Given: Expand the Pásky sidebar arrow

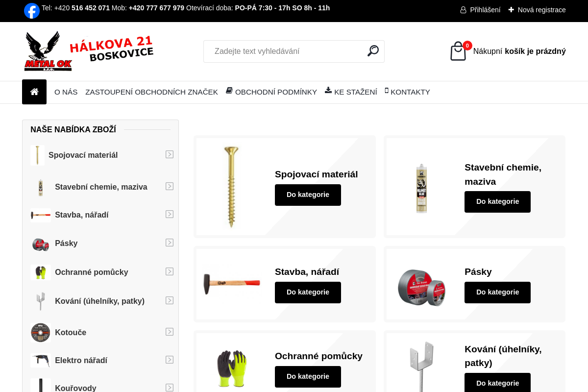Looking at the screenshot, I should point(170,243).
